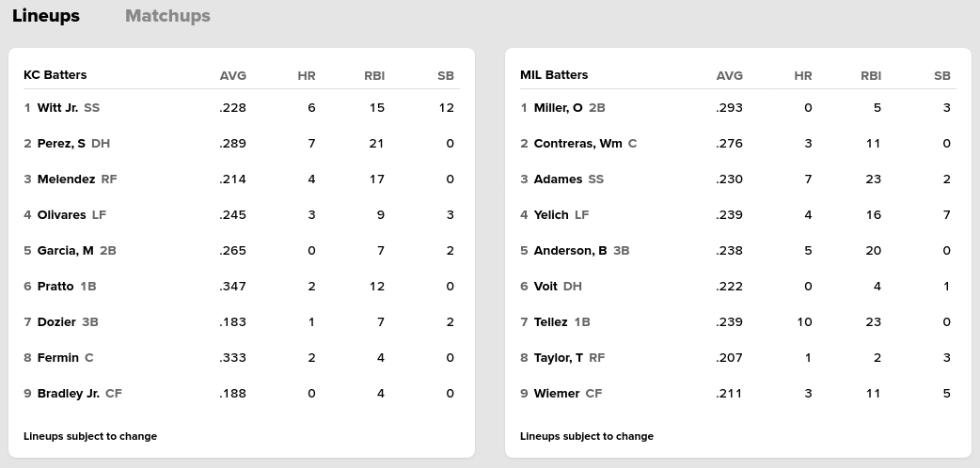Select Olivares in the KC batters list

[x=61, y=215]
